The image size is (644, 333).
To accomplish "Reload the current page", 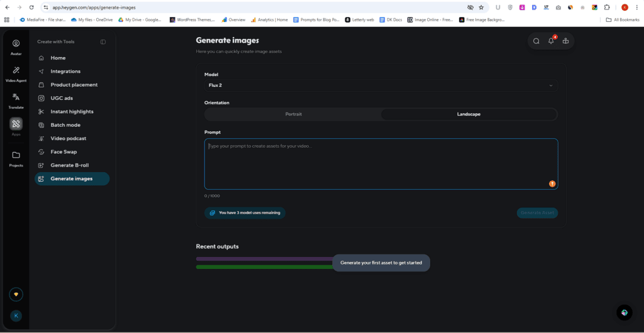I will (x=31, y=8).
